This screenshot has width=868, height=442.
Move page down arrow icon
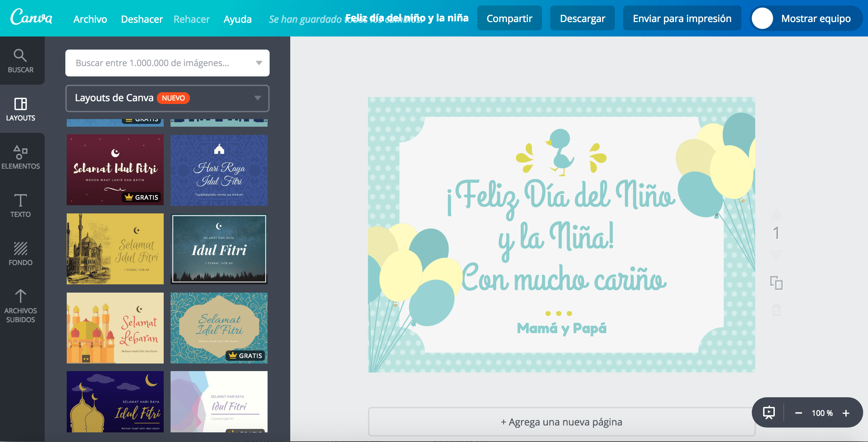[x=776, y=255]
